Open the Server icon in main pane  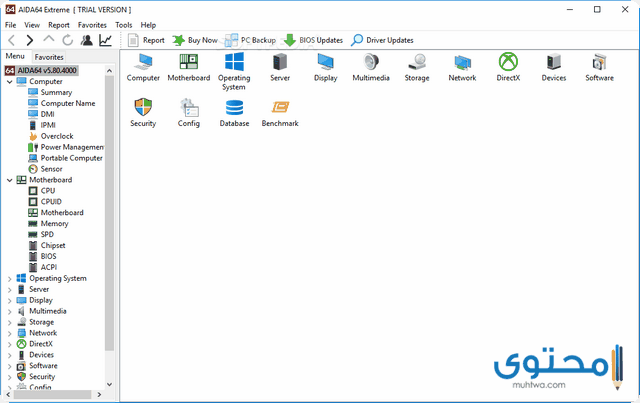(x=280, y=67)
